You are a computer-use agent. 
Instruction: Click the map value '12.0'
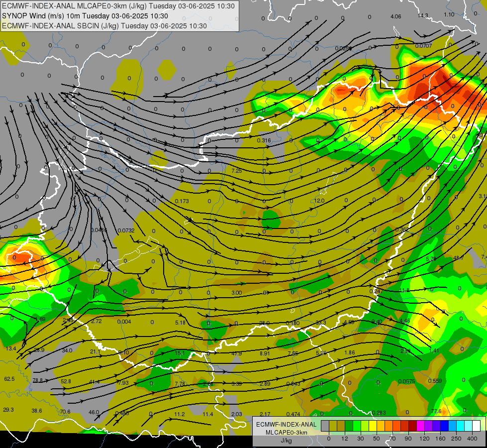click(319, 201)
